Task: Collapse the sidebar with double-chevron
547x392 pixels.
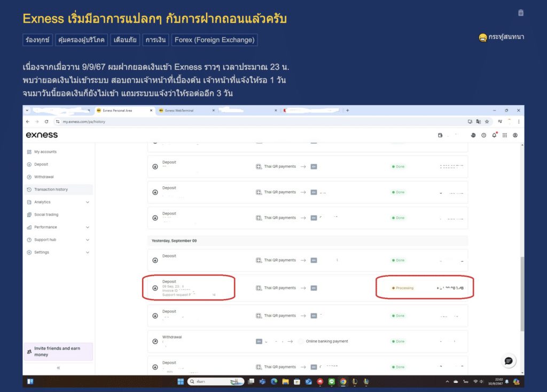Action: click(58, 367)
